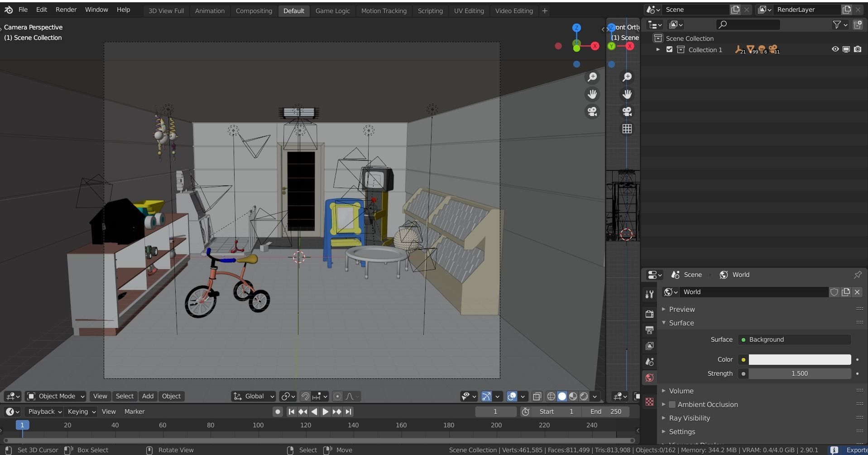
Task: Click the pan hand icon in camera viewport
Action: pos(592,94)
